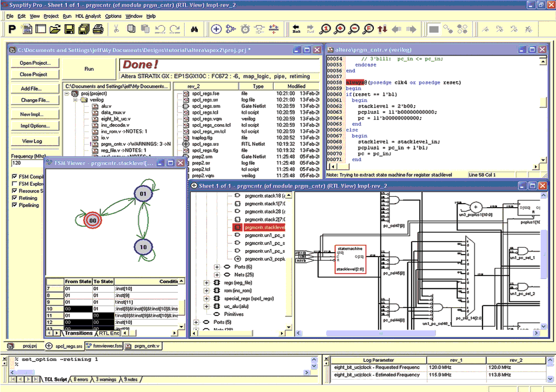
Task: Open the Project menu
Action: click(x=51, y=16)
